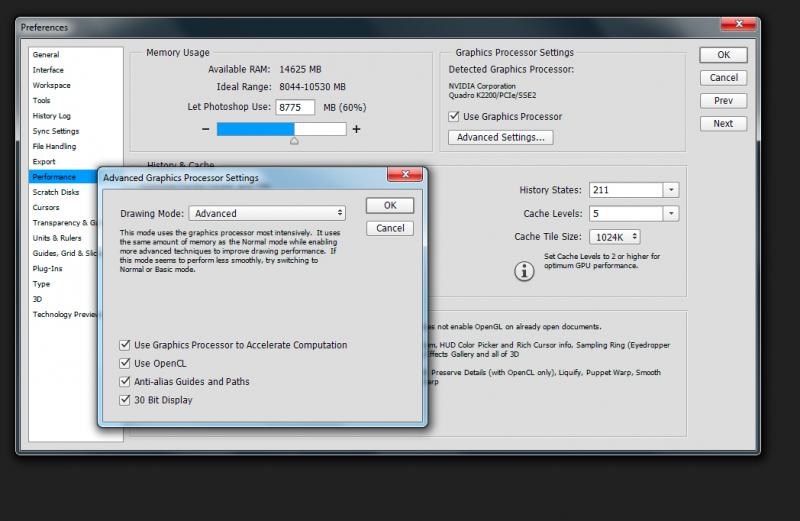The image size is (800, 521).
Task: Click the minus icon of memory slider
Action: (x=205, y=130)
